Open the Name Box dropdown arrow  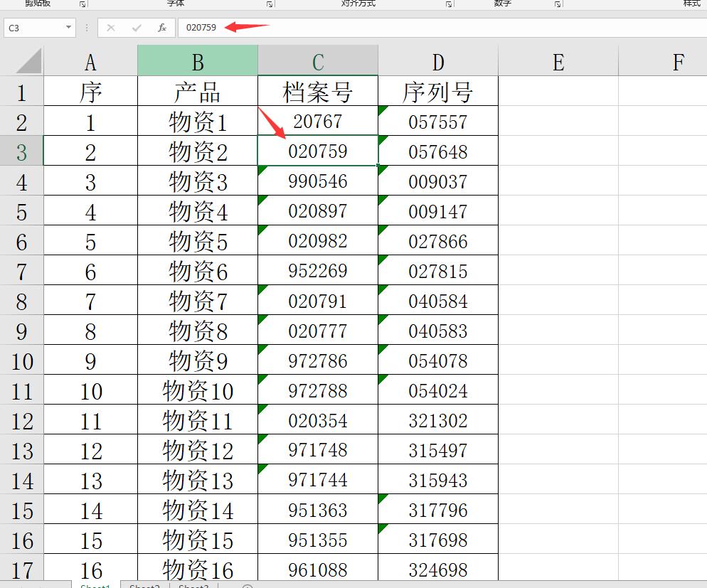coord(68,28)
